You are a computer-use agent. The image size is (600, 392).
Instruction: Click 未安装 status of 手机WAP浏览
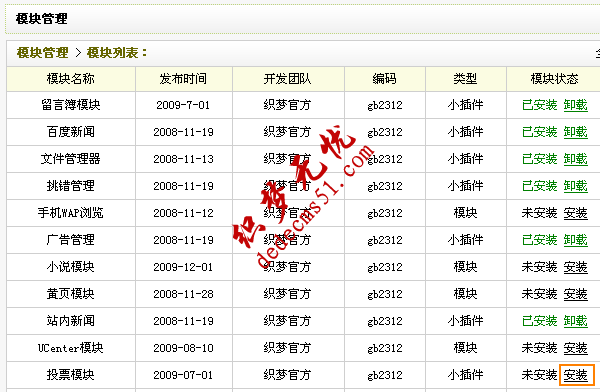pos(540,213)
